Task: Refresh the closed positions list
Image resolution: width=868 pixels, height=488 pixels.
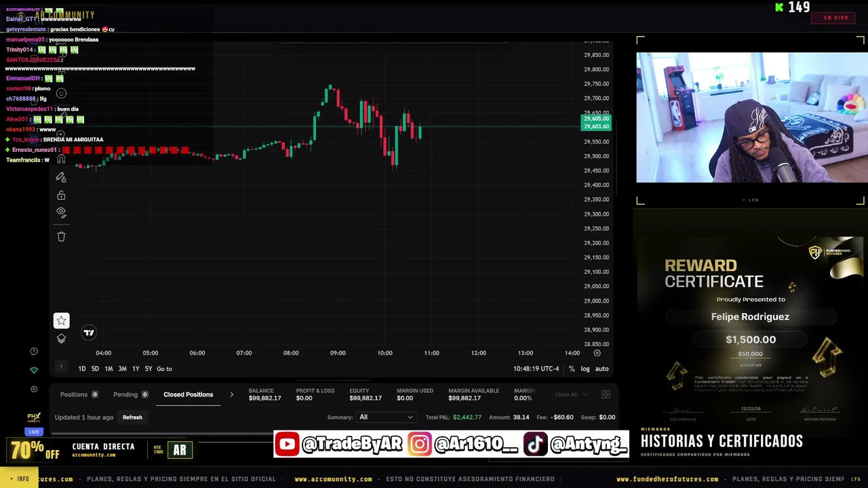Action: click(x=132, y=418)
